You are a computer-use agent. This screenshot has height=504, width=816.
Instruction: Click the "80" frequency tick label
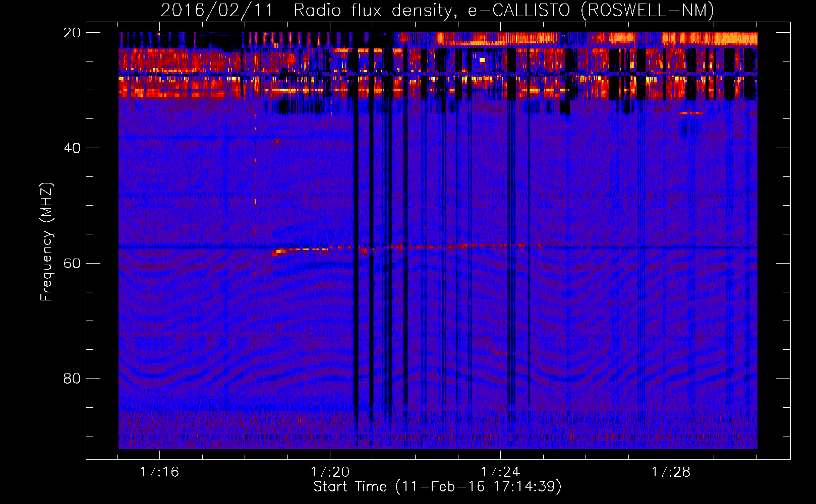(72, 379)
